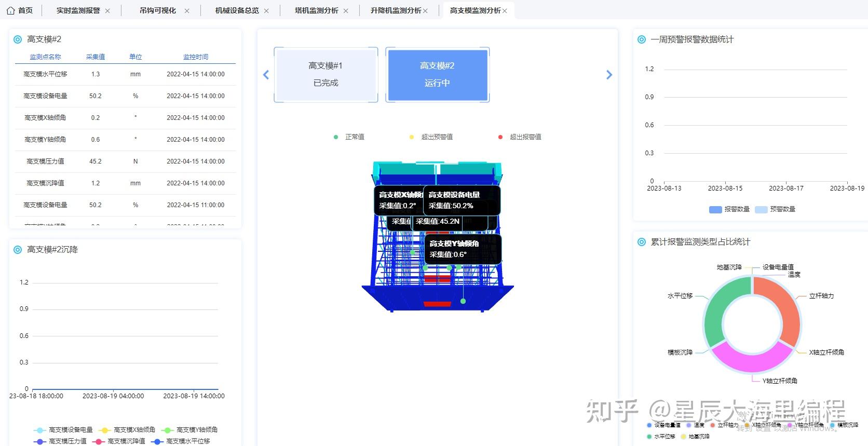Close the 升降机监测分析 tab

[425, 11]
